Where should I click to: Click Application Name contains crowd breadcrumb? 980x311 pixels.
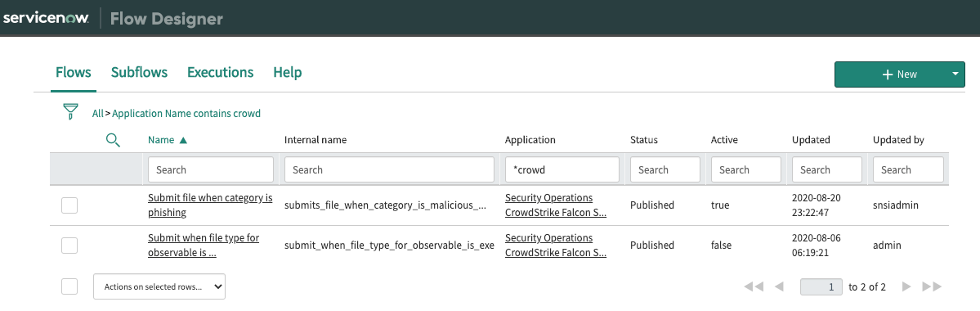(x=186, y=114)
